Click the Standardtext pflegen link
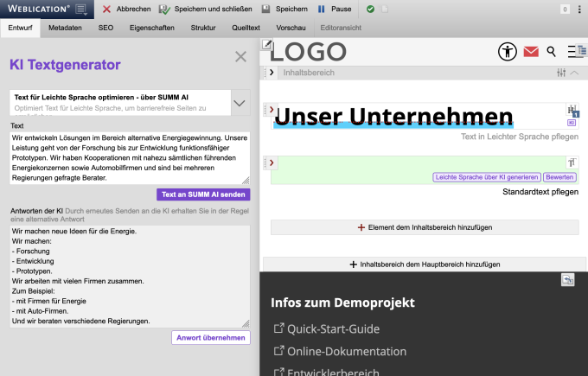The image size is (588, 376). (x=540, y=192)
